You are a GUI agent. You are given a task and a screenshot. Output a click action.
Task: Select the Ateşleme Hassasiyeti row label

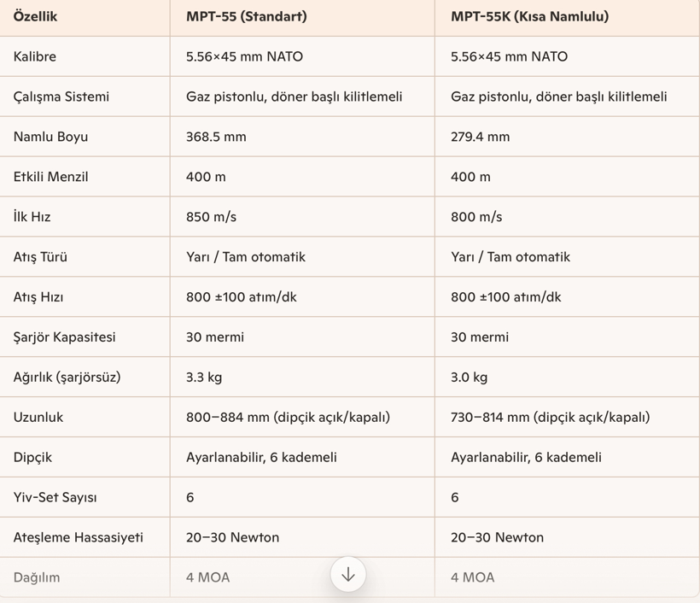point(79,537)
